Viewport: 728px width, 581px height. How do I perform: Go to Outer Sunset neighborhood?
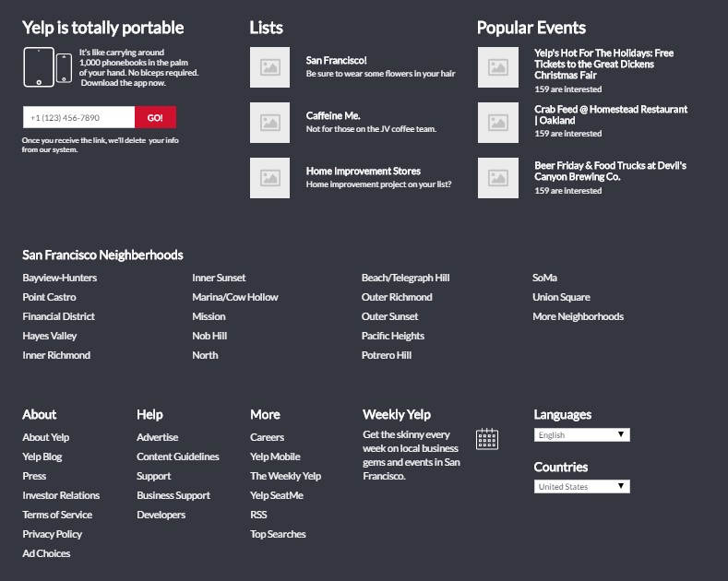coord(389,316)
